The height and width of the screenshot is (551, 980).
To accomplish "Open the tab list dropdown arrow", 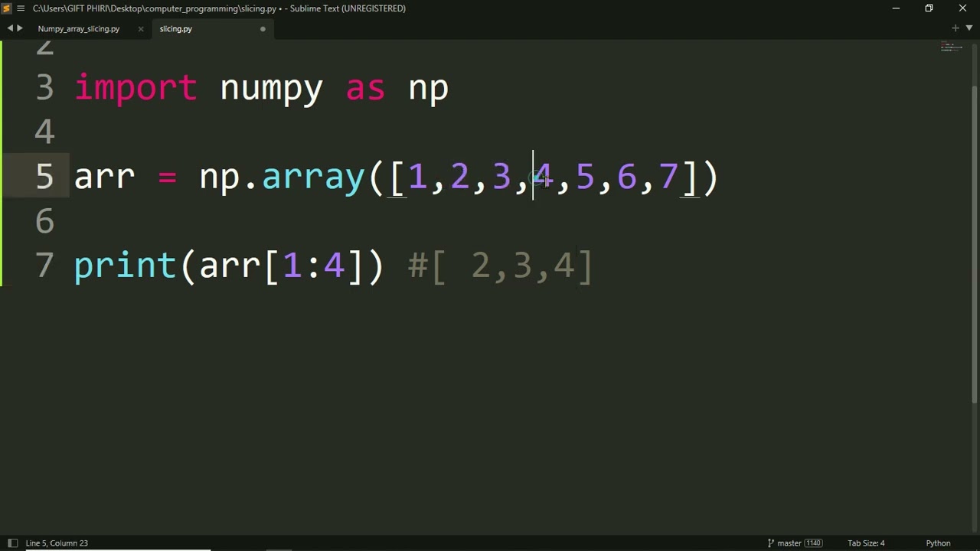I will pos(969,28).
